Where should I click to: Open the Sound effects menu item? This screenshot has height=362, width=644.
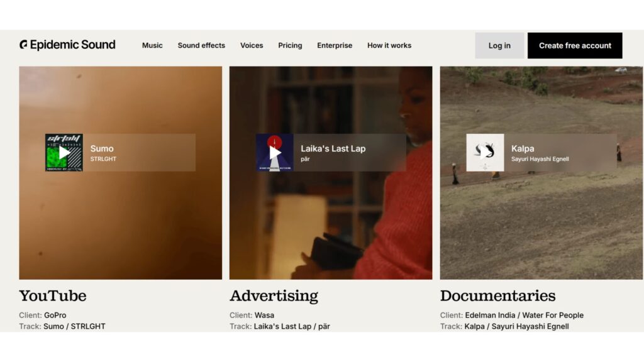click(201, 45)
